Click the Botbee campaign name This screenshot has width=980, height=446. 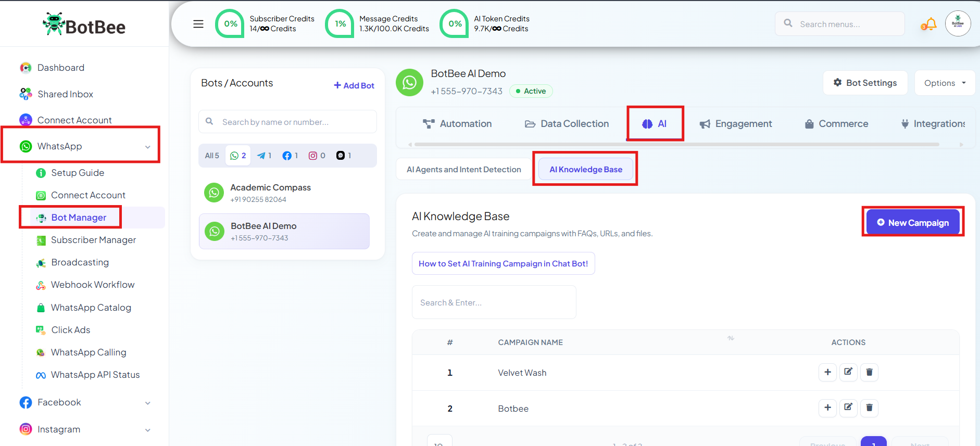pos(513,409)
